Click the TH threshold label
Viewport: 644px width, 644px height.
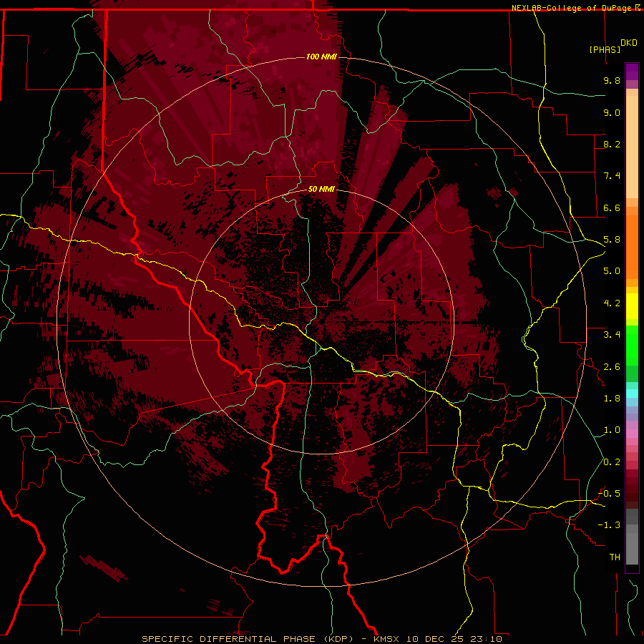click(x=615, y=557)
